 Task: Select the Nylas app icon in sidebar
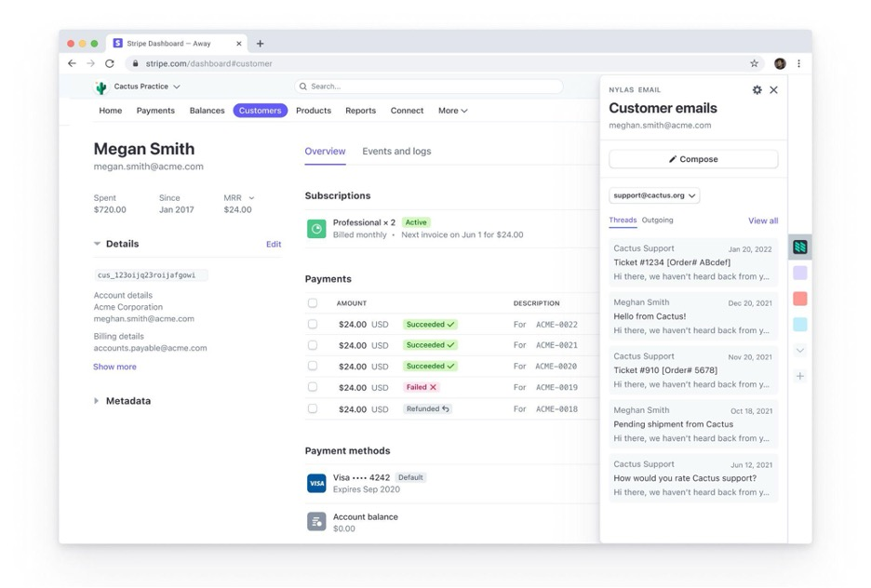point(800,247)
